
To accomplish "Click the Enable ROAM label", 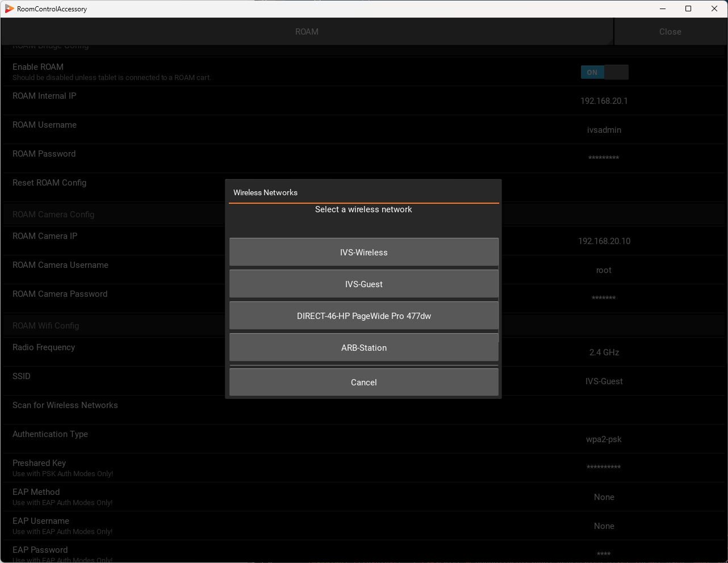I will coord(38,67).
